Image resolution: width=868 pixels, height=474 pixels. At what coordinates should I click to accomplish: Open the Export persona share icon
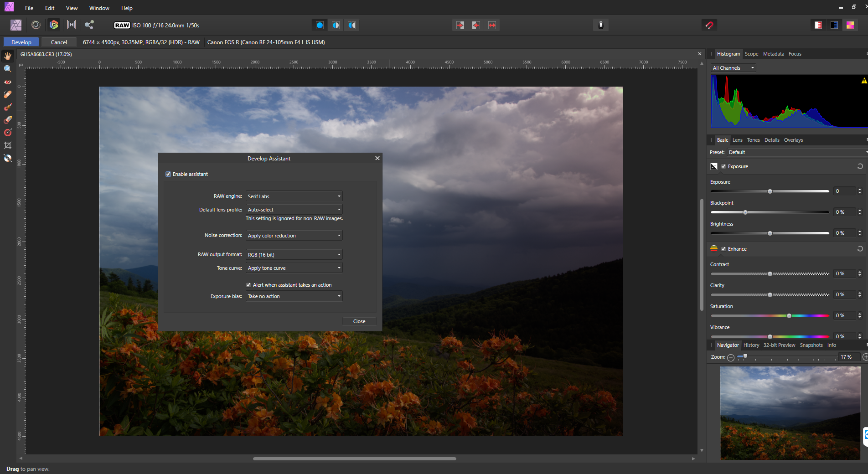point(89,25)
